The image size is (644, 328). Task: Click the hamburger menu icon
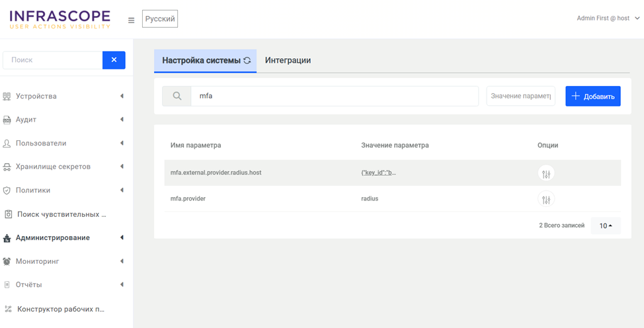(x=131, y=20)
